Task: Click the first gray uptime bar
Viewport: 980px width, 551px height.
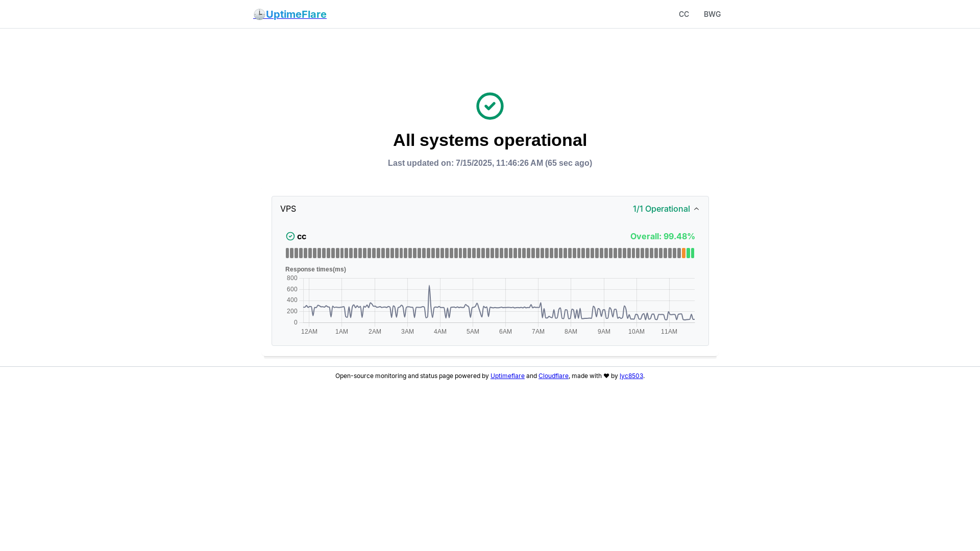Action: point(287,253)
